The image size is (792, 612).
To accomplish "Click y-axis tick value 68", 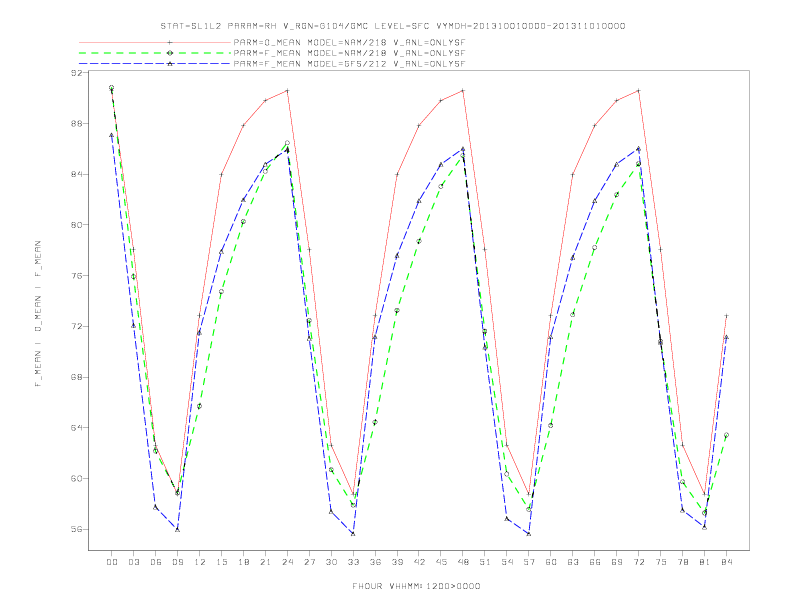I will point(76,378).
